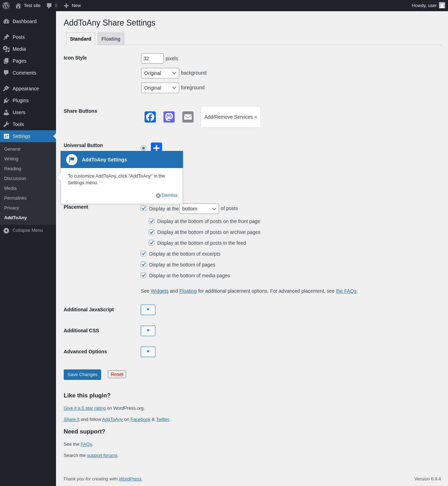Expand the Additional CSS section

coord(148,331)
